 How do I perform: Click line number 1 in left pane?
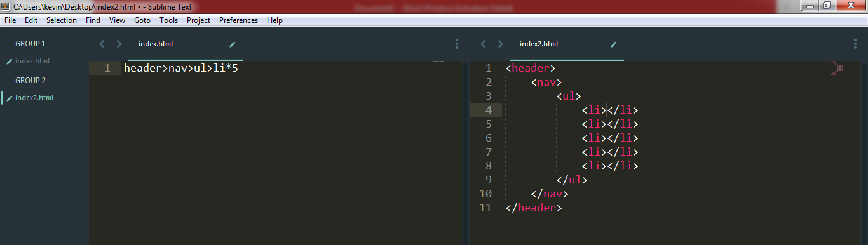107,68
